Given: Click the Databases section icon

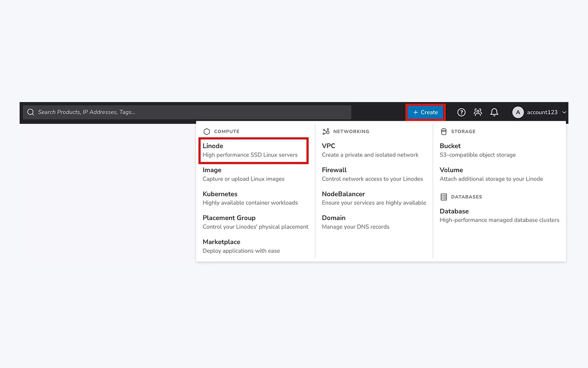Looking at the screenshot, I should point(444,197).
